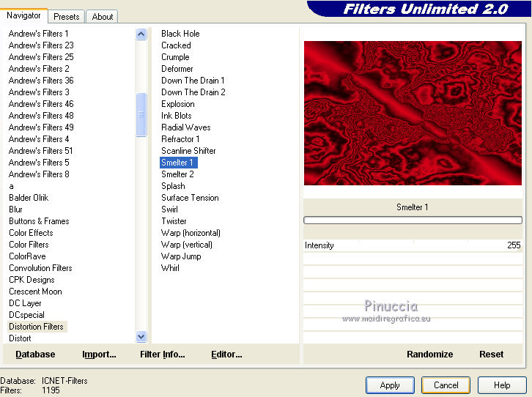Choose the Ink Blots filter
The width and height of the screenshot is (532, 397).
tap(176, 116)
